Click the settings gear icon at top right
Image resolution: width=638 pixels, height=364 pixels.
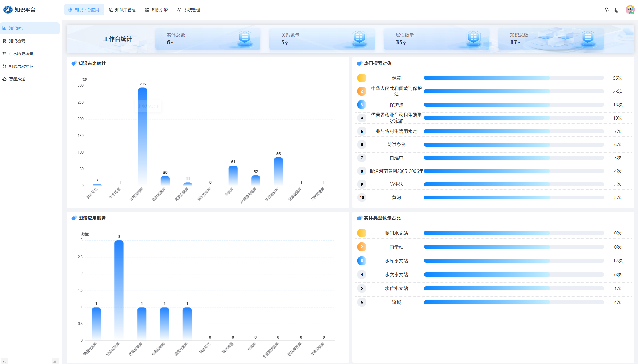coord(606,10)
